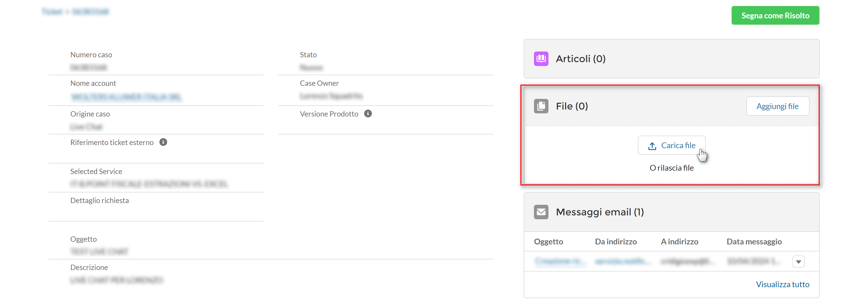
Task: Click the Stato field label
Action: 308,55
